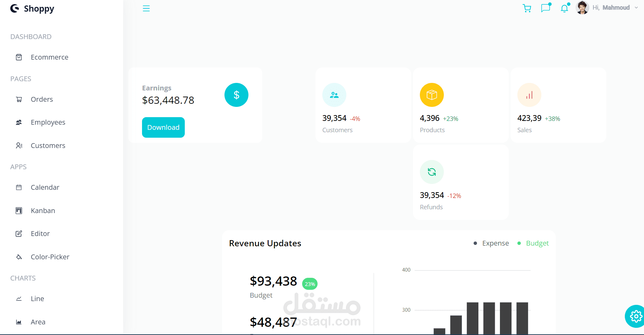Viewport: 644px width, 335px height.
Task: Click the Employees people icon in sidebar
Action: (x=19, y=122)
